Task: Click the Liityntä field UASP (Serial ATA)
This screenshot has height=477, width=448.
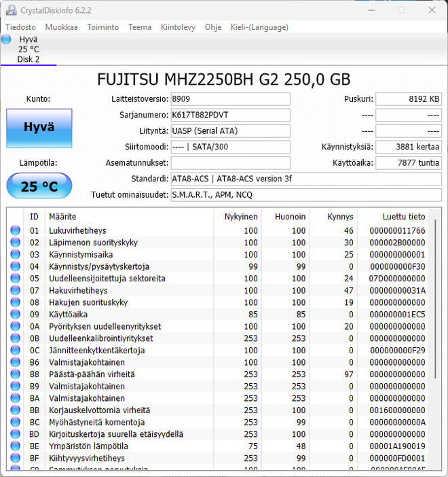Action: coord(230,131)
